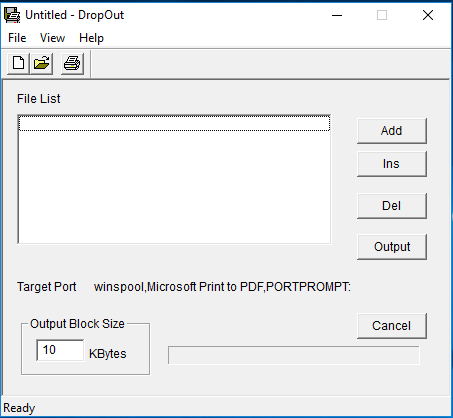453x418 pixels.
Task: Create a new document with the toolbar icon
Action: pos(18,63)
